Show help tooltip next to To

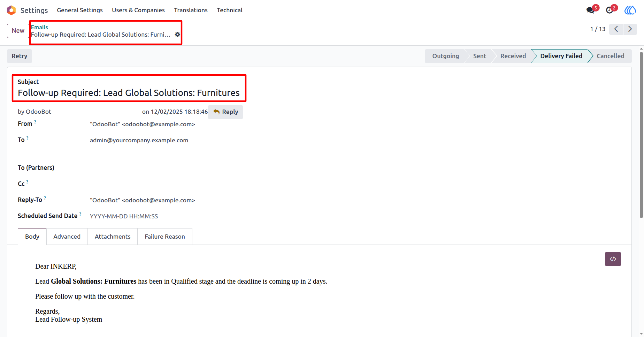point(28,138)
